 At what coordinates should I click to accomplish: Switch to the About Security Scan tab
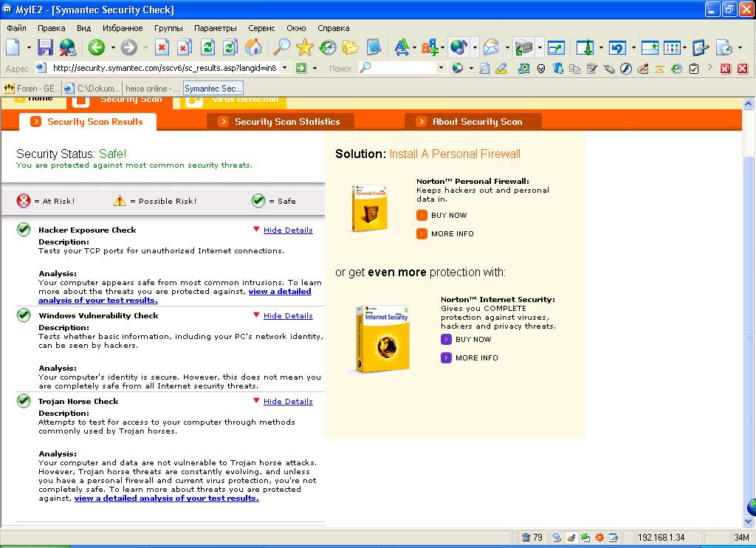click(x=473, y=122)
